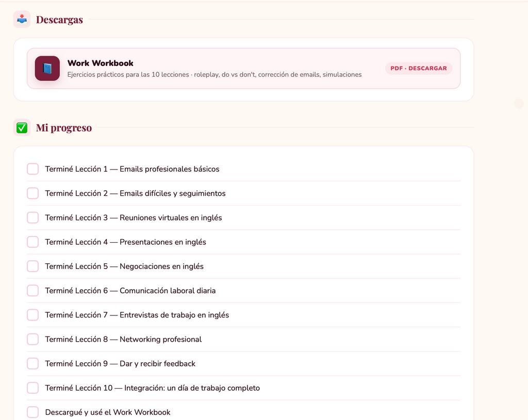Check the Lección 9 feedback checkbox
The width and height of the screenshot is (528, 420).
click(x=33, y=364)
